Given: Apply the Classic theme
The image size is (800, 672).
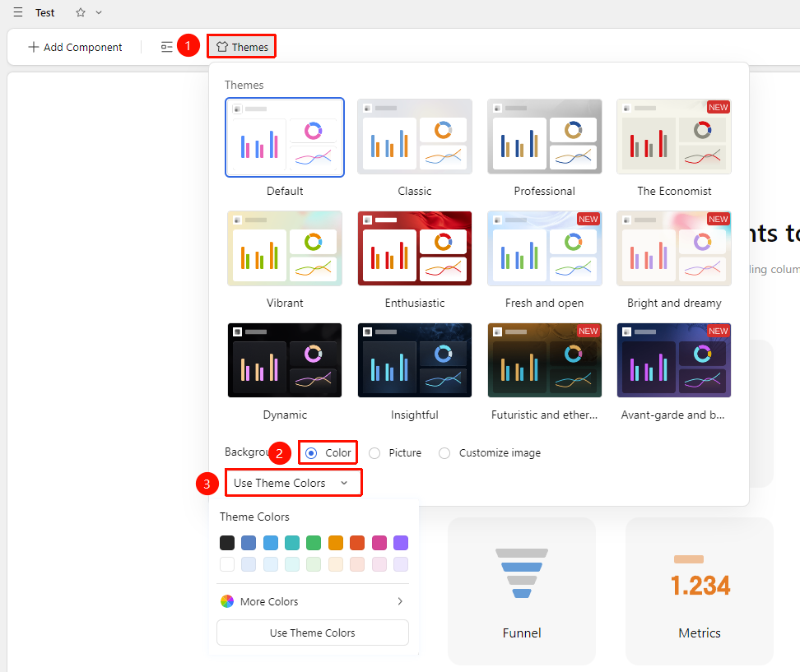Looking at the screenshot, I should tap(415, 137).
